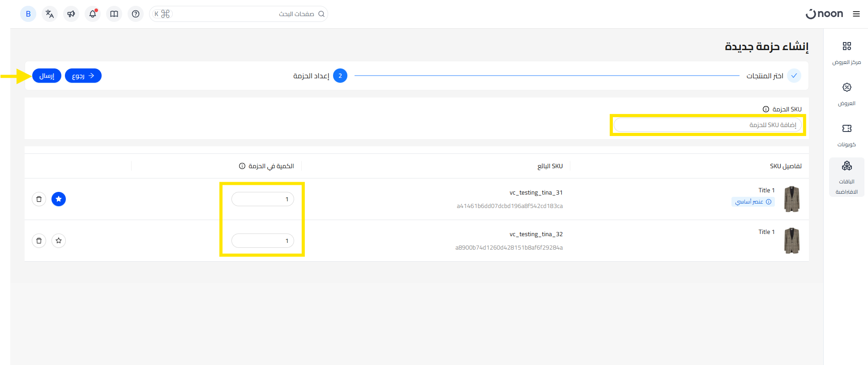The width and height of the screenshot is (868, 365).
Task: Click the help question mark icon
Action: 136,14
